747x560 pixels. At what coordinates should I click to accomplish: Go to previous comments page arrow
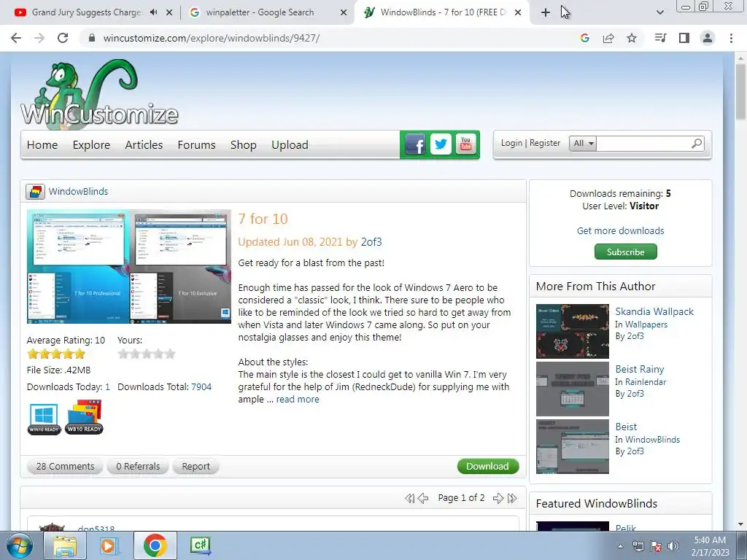(423, 498)
